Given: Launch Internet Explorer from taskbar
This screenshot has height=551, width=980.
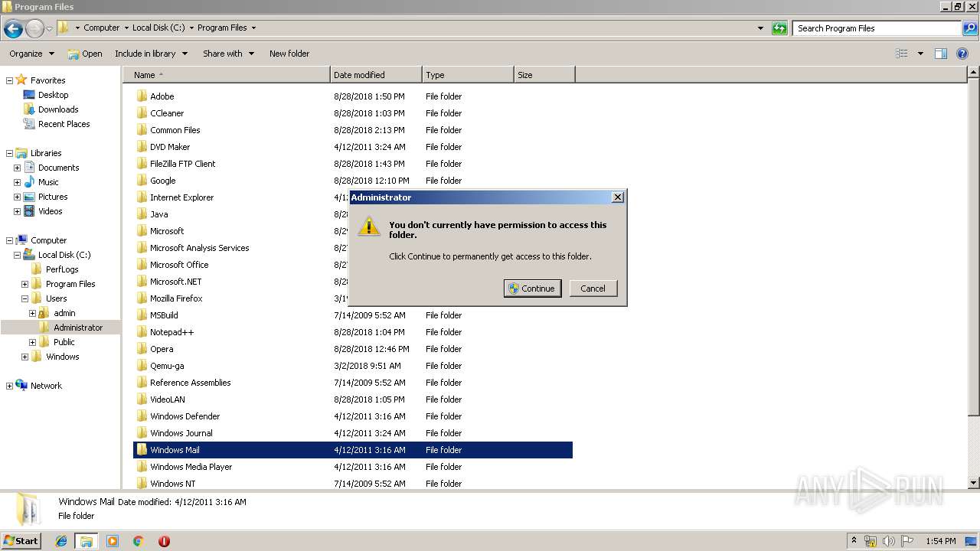Looking at the screenshot, I should coord(61,541).
